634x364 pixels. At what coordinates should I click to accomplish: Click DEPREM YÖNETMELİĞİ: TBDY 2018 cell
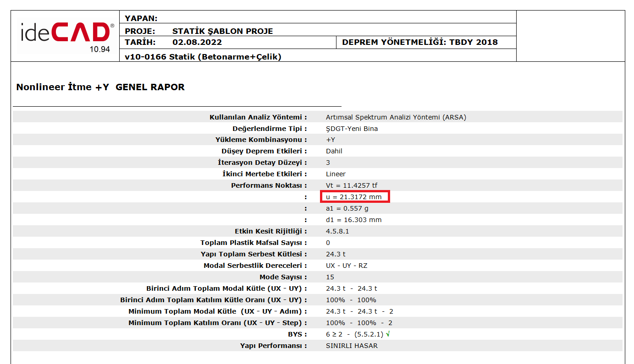click(419, 42)
